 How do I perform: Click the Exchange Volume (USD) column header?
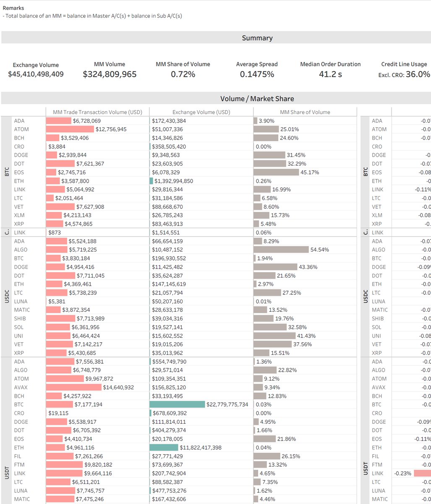point(201,112)
